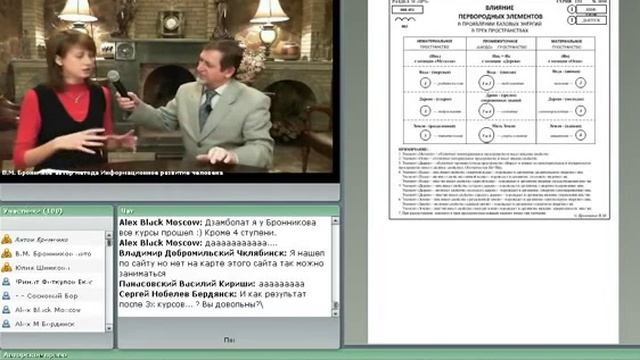Click chat message by Панасовский Василий Кириши
The height and width of the screenshot is (360, 640).
coord(212,284)
